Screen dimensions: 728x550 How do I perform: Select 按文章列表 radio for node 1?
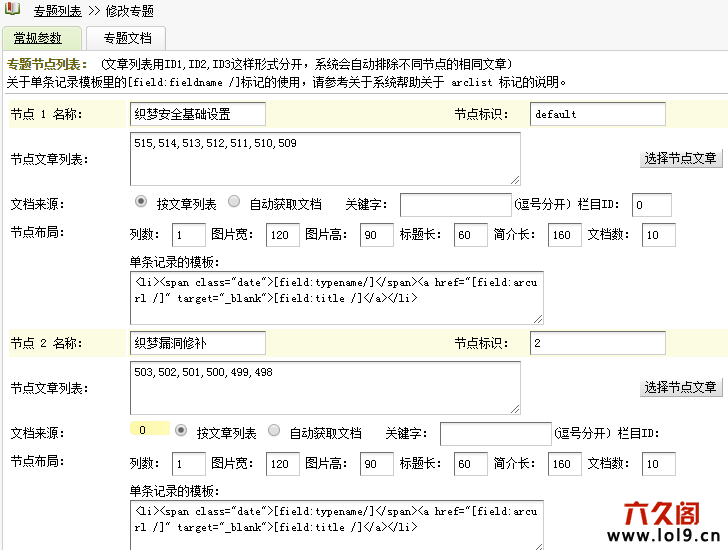pos(141,202)
